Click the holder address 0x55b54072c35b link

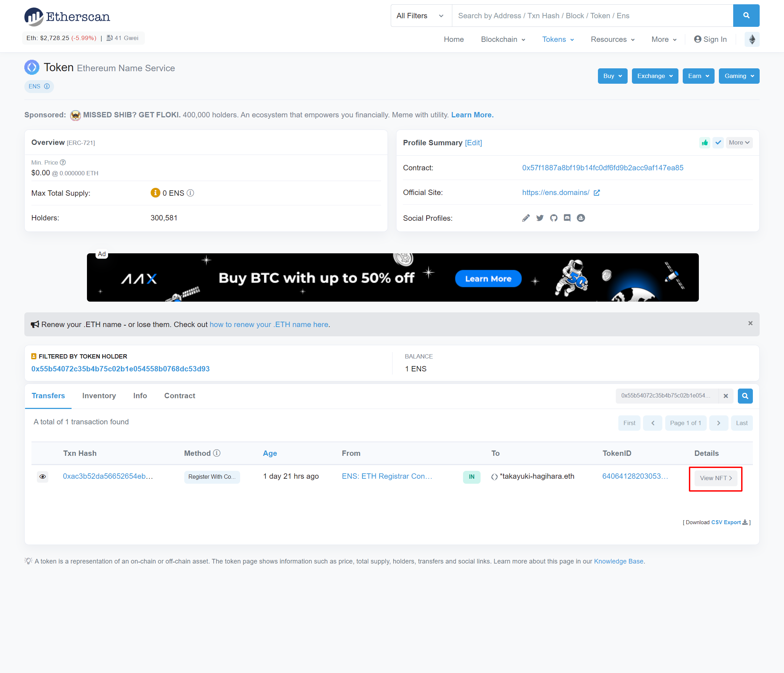click(x=120, y=369)
